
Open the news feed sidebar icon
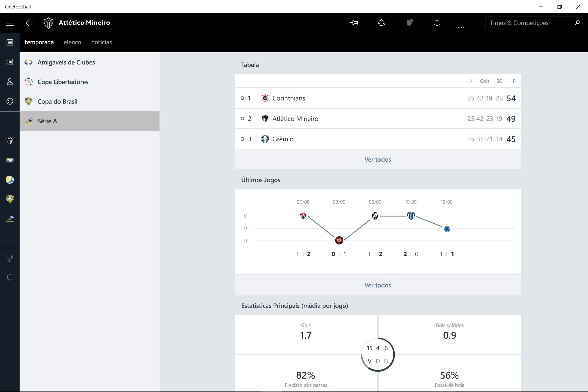point(10,42)
